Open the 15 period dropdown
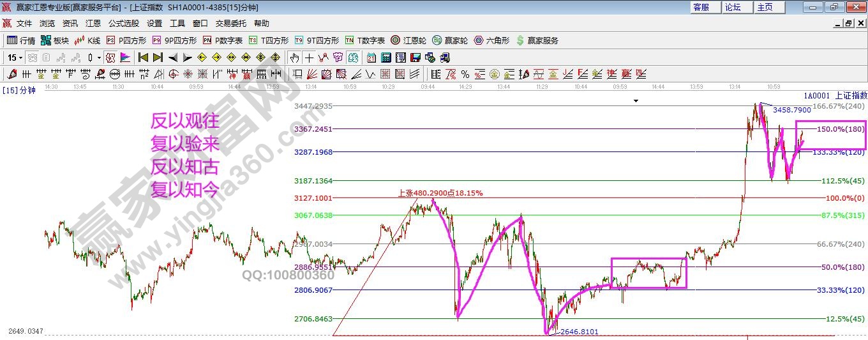The height and width of the screenshot is (340, 868). point(15,58)
